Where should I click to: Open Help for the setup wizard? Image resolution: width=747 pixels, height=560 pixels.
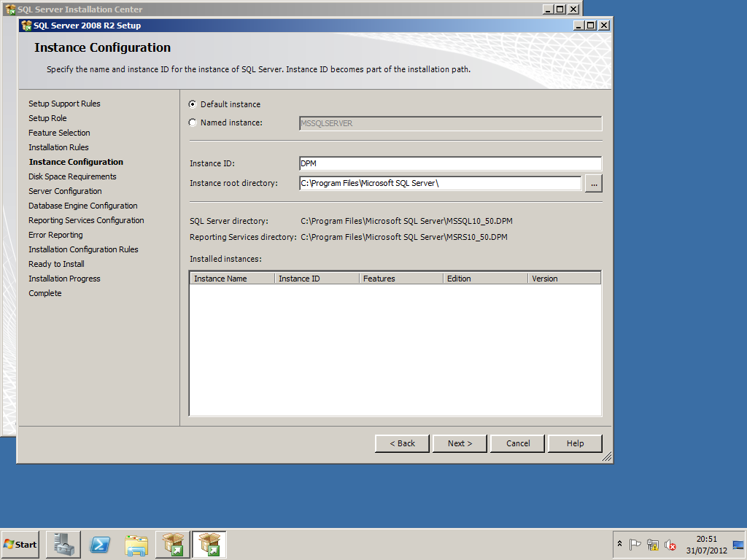(x=575, y=443)
